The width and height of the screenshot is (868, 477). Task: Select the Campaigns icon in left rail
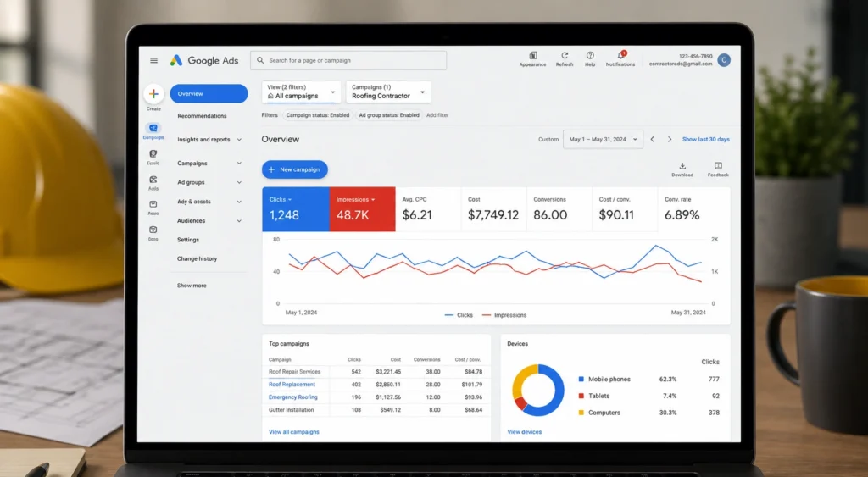tap(153, 129)
